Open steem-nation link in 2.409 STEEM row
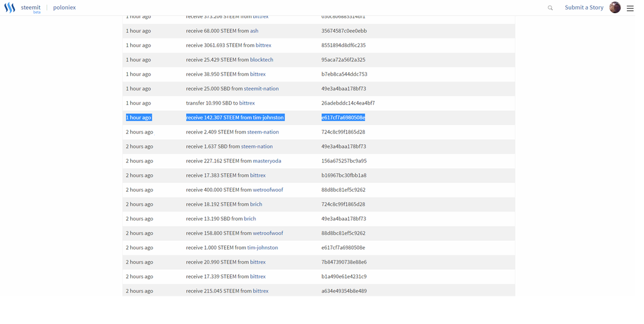Viewport: 644px width, 324px height. [x=263, y=132]
